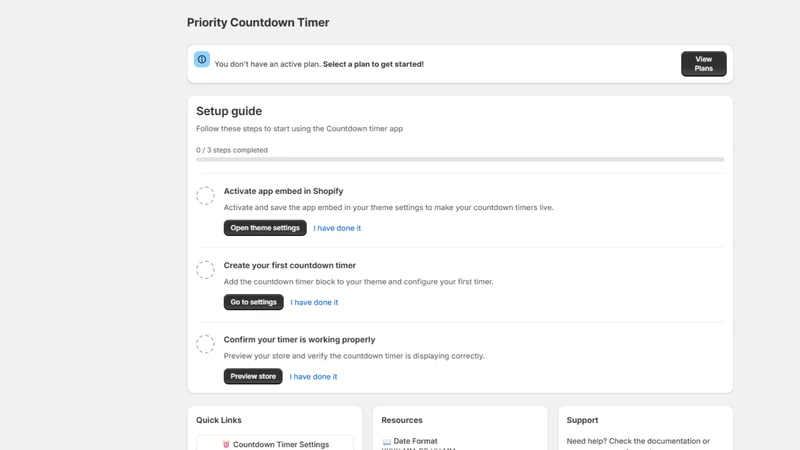Image resolution: width=800 pixels, height=450 pixels.
Task: Click the setup steps progress bar
Action: click(x=460, y=160)
